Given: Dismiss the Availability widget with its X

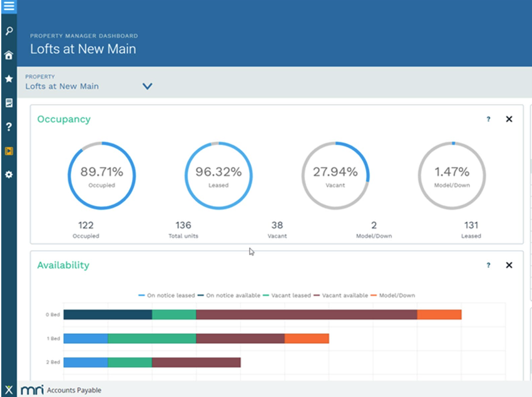Looking at the screenshot, I should coord(509,265).
